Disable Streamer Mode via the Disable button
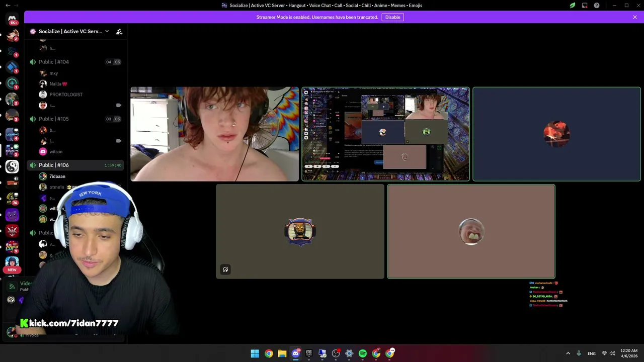The height and width of the screenshot is (362, 644). 392,17
